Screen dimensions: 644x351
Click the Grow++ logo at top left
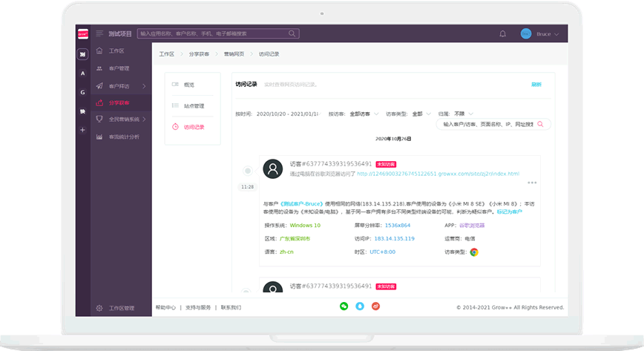click(x=82, y=33)
